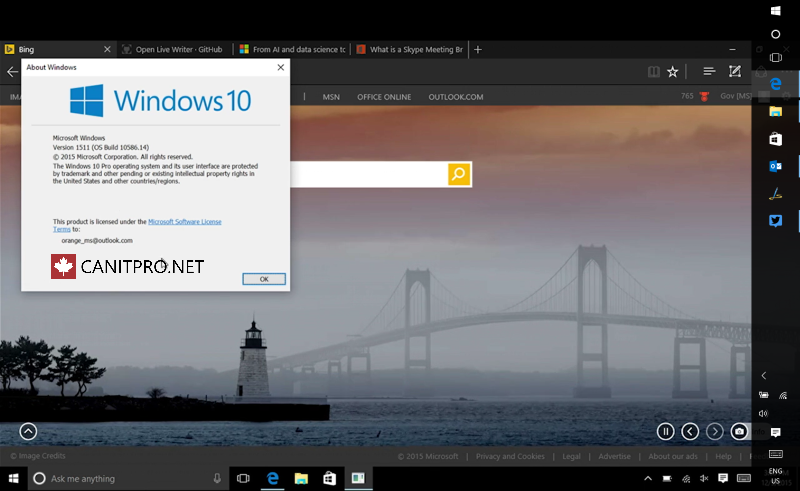
Task: Click the Start button on bottom taskbar
Action: pyautogui.click(x=14, y=478)
